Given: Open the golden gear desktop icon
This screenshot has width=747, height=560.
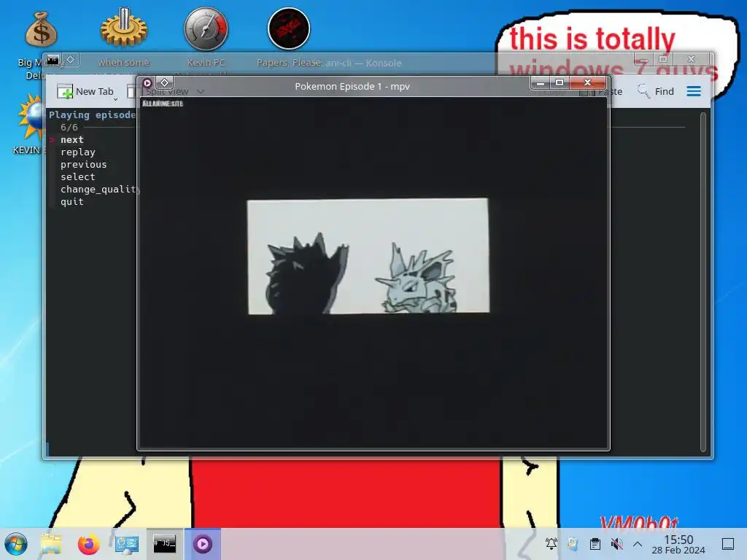Looking at the screenshot, I should click(124, 28).
